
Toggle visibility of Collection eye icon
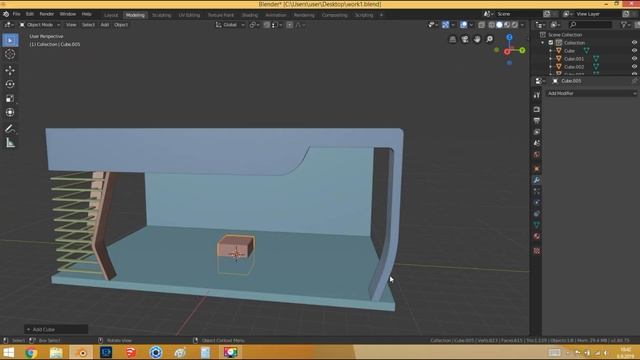tap(634, 42)
